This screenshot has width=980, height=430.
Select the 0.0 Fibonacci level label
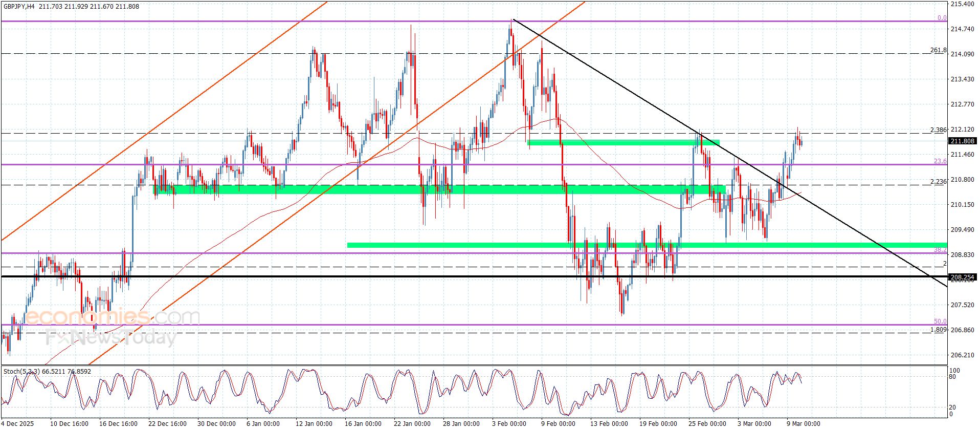942,18
